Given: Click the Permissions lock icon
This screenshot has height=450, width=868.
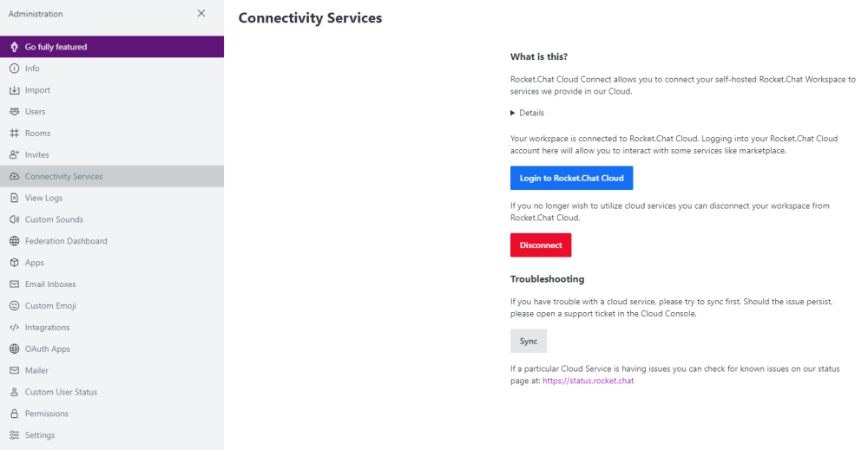Looking at the screenshot, I should pyautogui.click(x=15, y=414).
